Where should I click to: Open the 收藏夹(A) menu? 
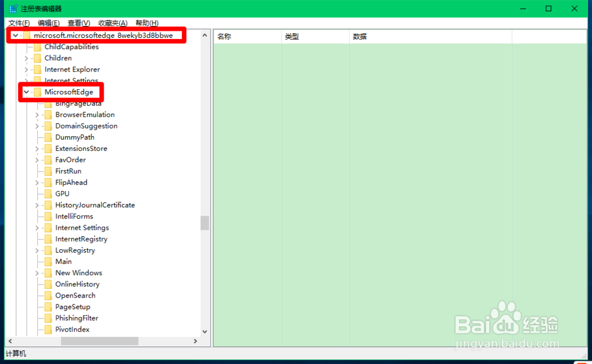(112, 22)
